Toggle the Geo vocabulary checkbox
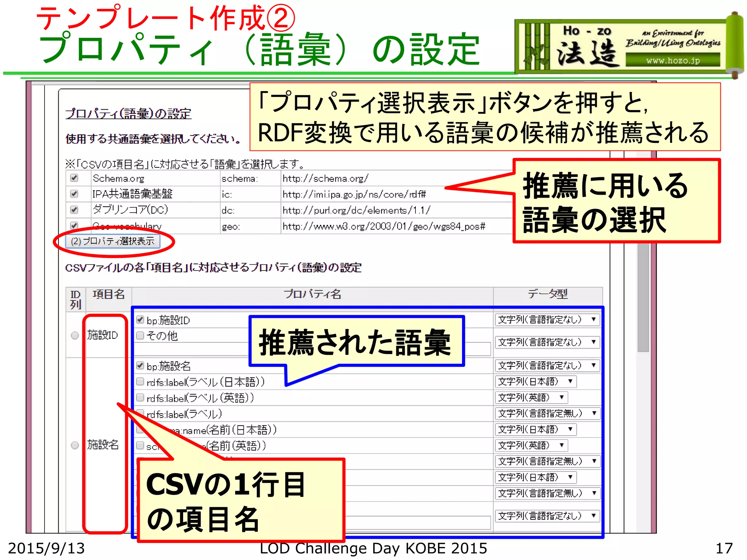Image resolution: width=747 pixels, height=560 pixels. click(x=74, y=225)
